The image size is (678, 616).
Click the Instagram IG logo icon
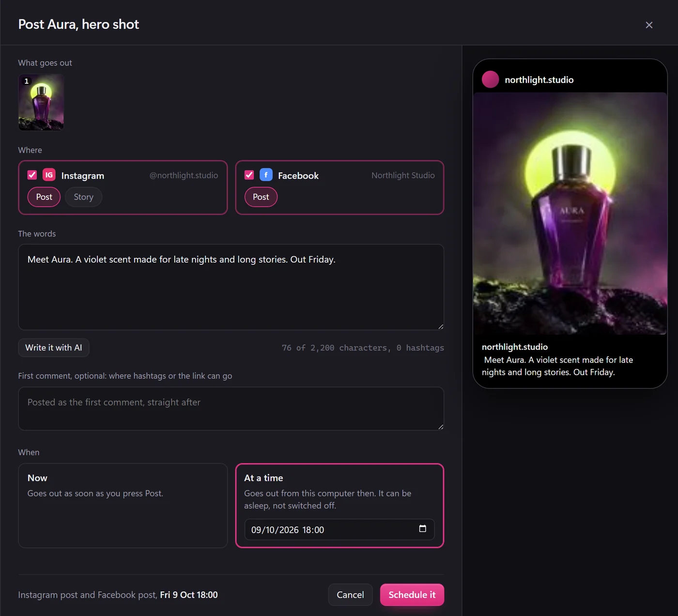tap(49, 175)
